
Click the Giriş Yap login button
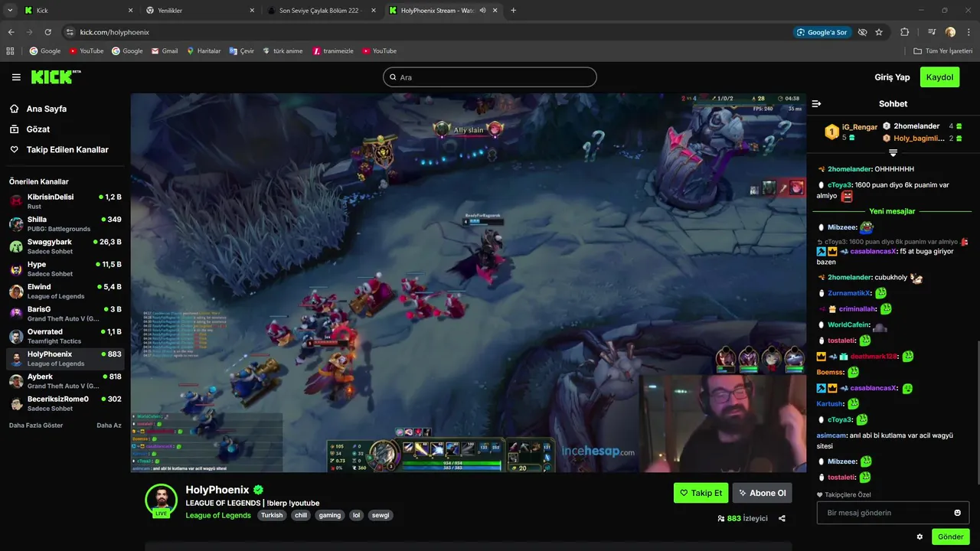892,77
